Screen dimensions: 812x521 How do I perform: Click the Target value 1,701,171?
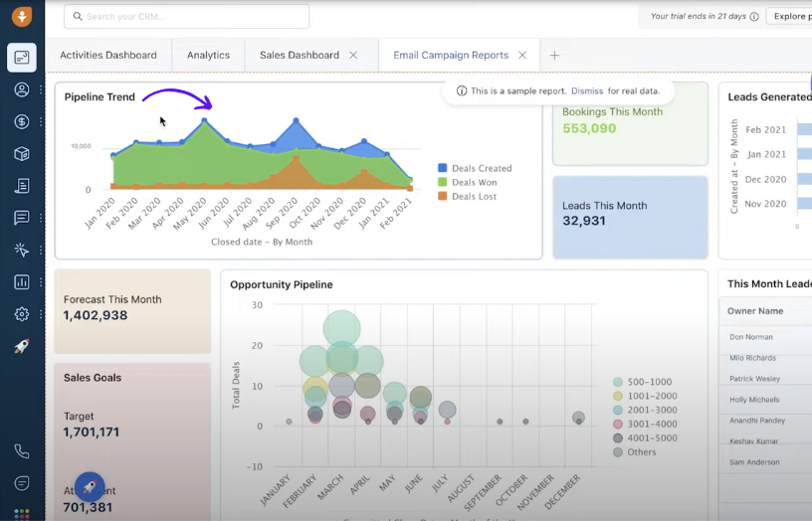pyautogui.click(x=92, y=432)
